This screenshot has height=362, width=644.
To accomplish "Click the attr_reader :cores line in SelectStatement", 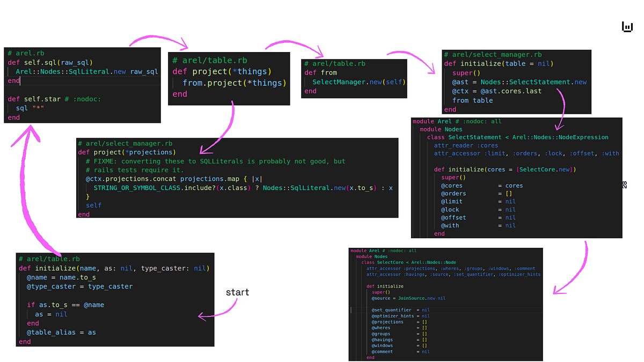I will point(466,145).
